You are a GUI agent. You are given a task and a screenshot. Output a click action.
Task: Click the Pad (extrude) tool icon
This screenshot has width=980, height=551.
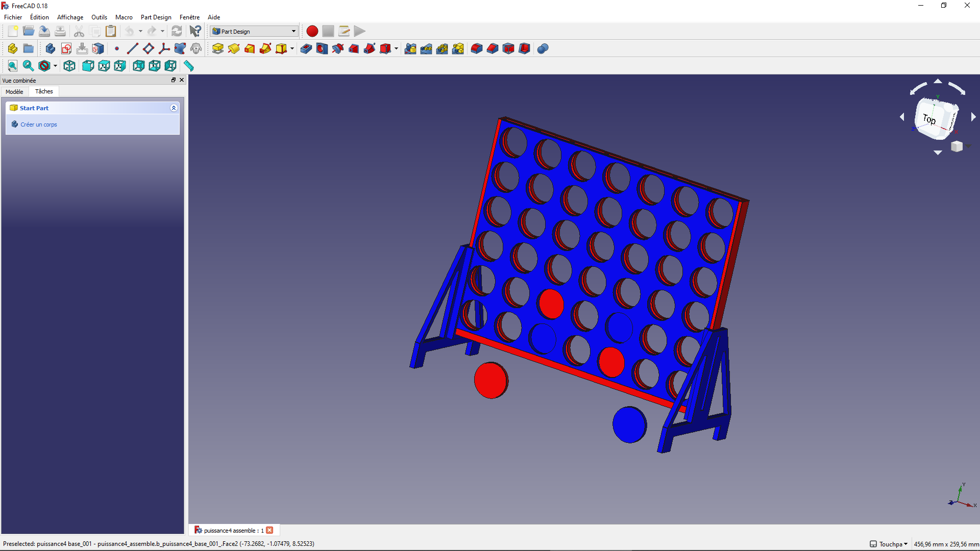tap(218, 48)
